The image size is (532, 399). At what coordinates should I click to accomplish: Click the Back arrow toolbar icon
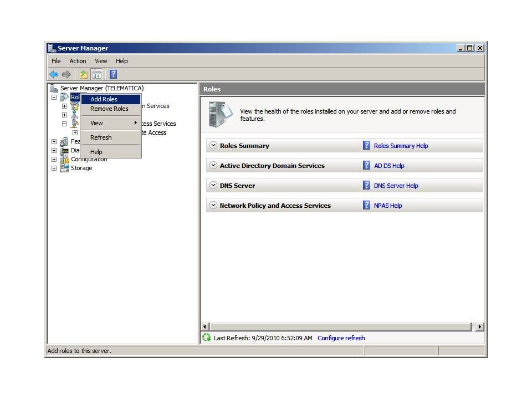pos(54,74)
